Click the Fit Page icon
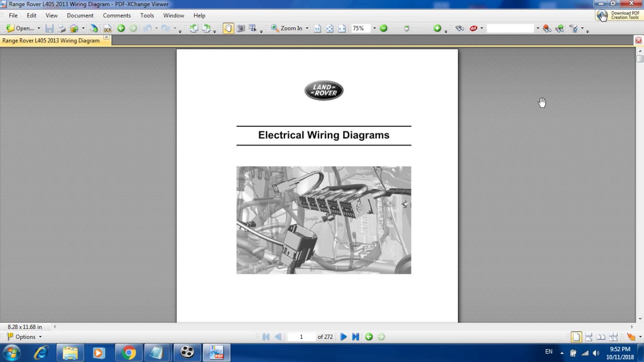This screenshot has width=644, height=362. [330, 28]
